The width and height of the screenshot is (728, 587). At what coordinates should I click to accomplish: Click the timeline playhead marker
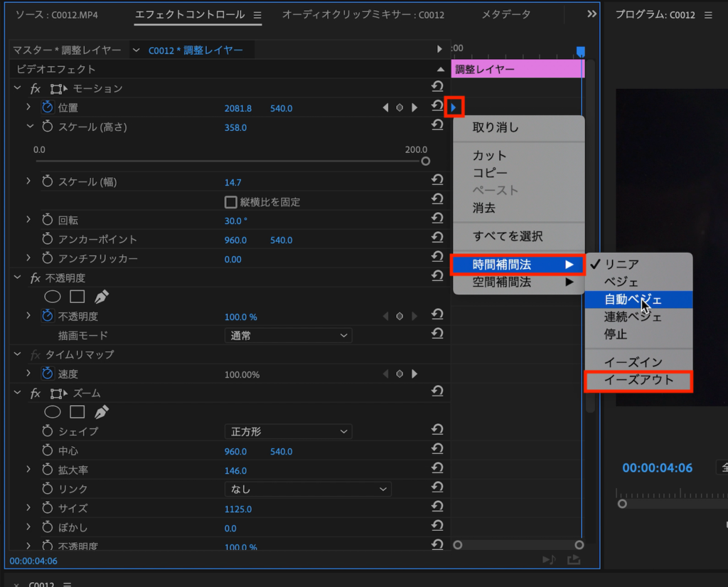(x=580, y=51)
